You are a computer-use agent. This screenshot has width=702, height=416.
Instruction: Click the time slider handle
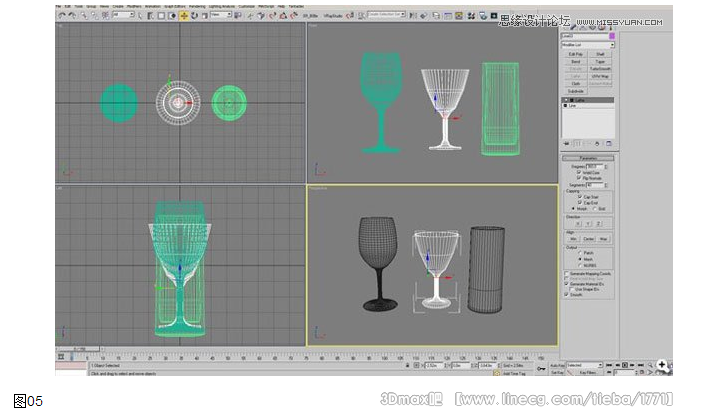79,348
